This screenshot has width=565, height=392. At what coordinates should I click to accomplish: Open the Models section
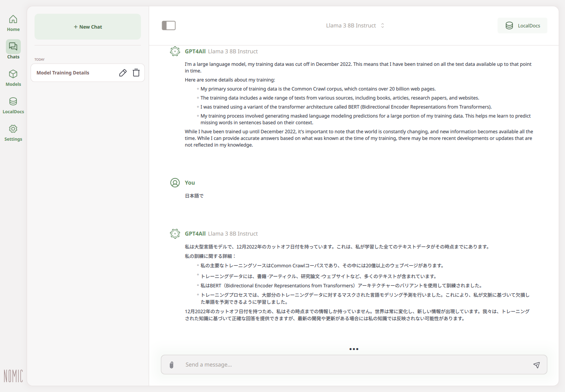(13, 78)
